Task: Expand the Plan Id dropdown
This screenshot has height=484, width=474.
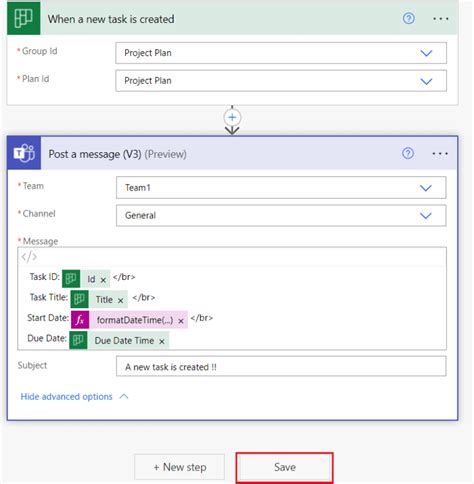Action: [x=426, y=81]
